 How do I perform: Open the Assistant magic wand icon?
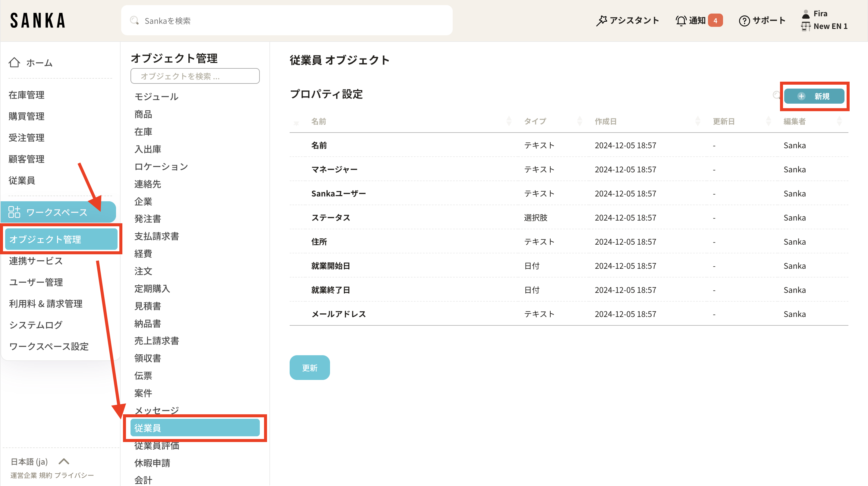602,20
